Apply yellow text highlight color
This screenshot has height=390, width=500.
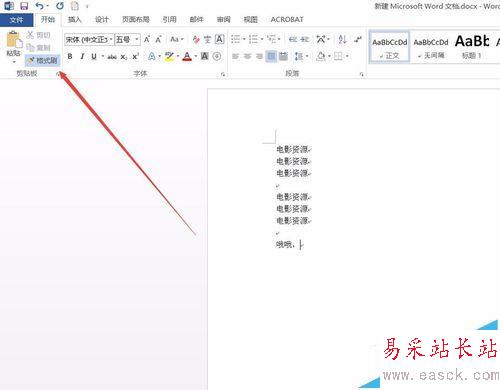point(169,56)
